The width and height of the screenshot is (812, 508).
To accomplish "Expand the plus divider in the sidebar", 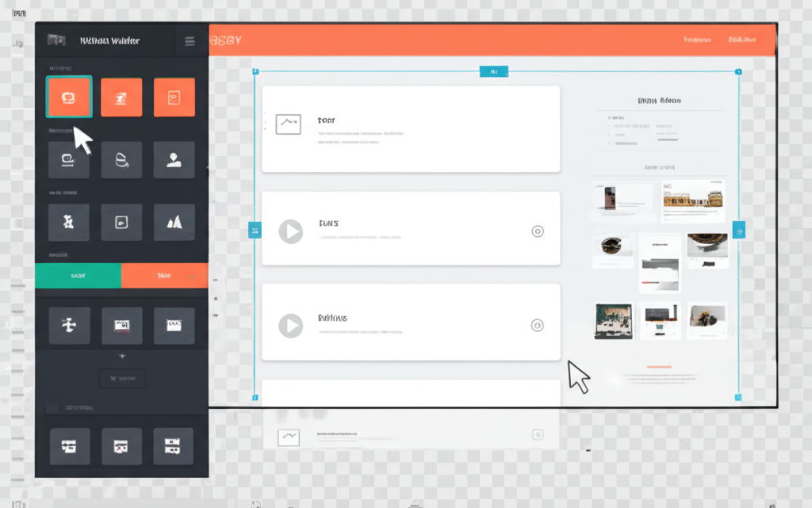I will point(121,356).
